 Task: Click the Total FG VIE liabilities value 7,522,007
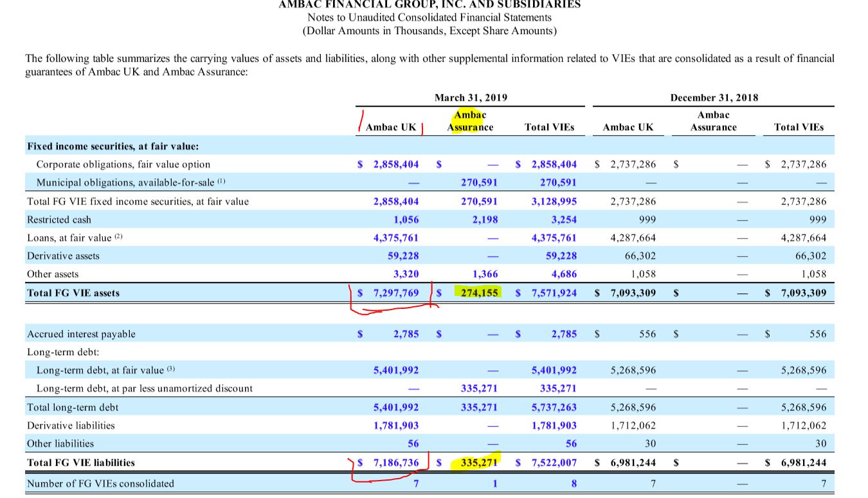(554, 462)
